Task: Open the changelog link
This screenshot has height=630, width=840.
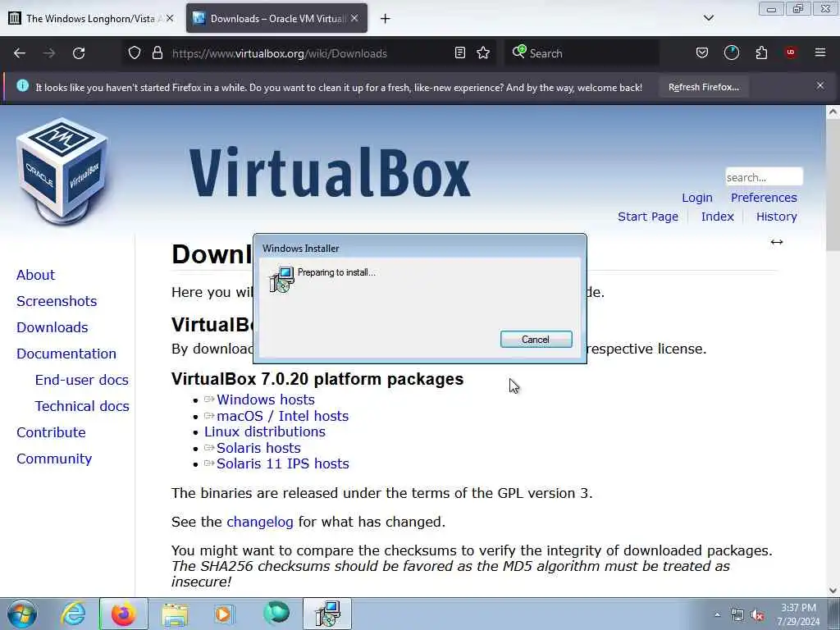Action: click(260, 522)
